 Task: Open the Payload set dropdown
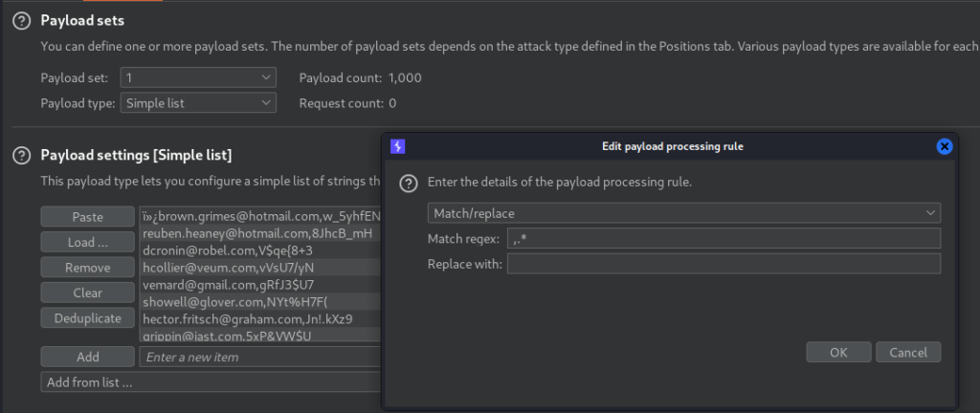point(198,78)
